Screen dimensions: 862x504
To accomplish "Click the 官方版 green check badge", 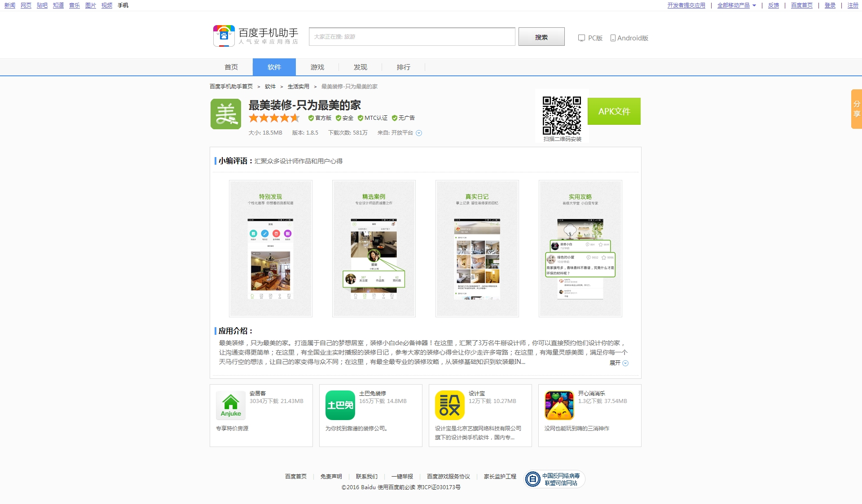I will pos(320,118).
